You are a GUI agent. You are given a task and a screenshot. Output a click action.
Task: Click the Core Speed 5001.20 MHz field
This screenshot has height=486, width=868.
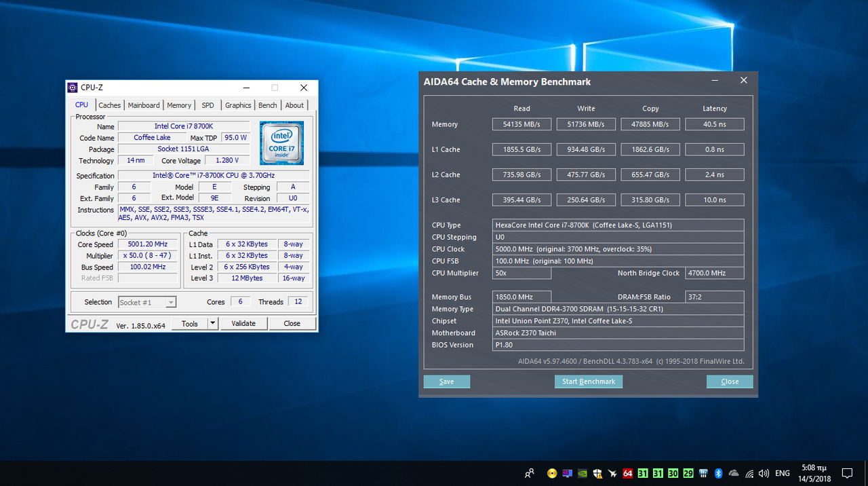click(148, 244)
